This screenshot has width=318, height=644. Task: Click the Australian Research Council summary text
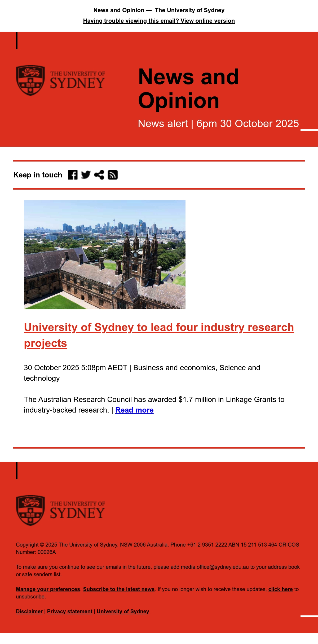[154, 405]
